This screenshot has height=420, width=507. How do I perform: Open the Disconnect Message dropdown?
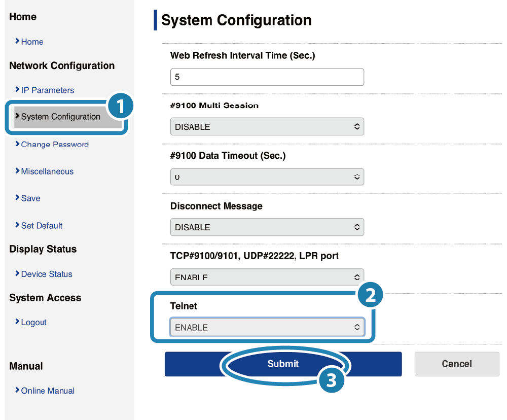pos(267,227)
